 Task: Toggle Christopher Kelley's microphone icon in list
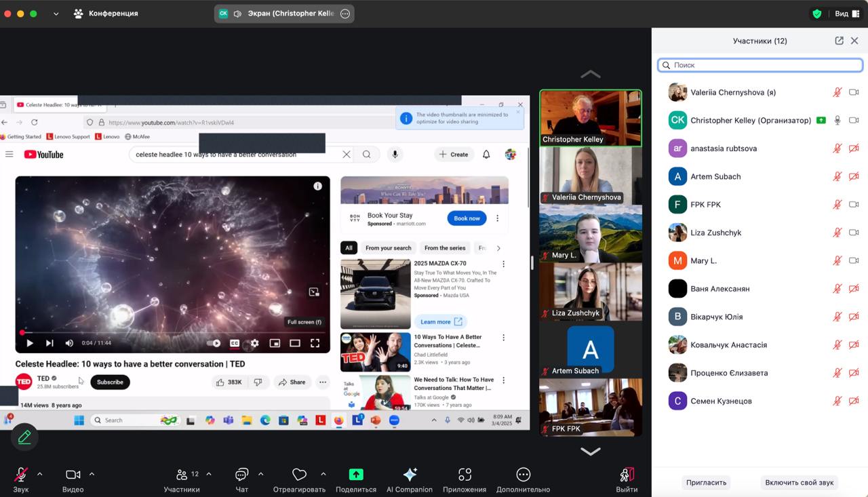coord(837,120)
